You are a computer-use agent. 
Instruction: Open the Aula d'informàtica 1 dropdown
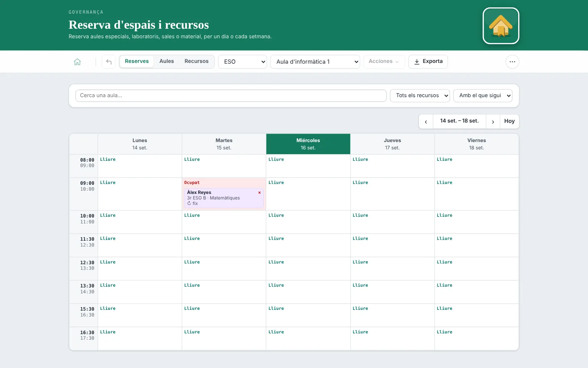click(x=315, y=62)
